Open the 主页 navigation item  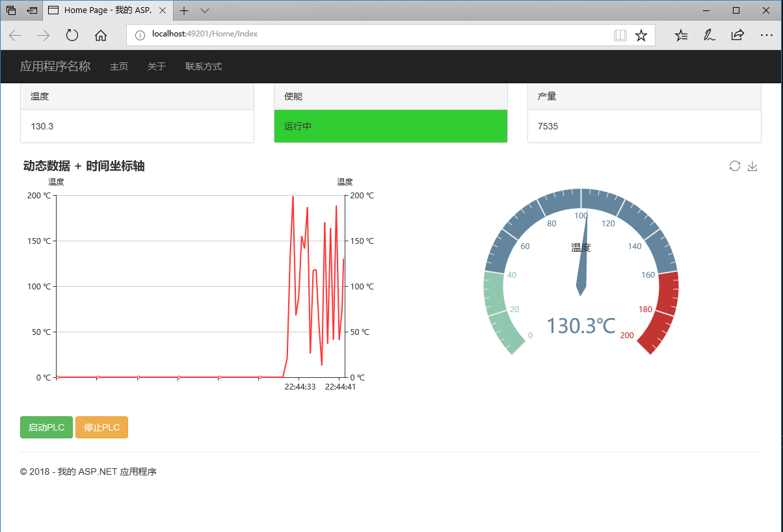click(x=119, y=66)
